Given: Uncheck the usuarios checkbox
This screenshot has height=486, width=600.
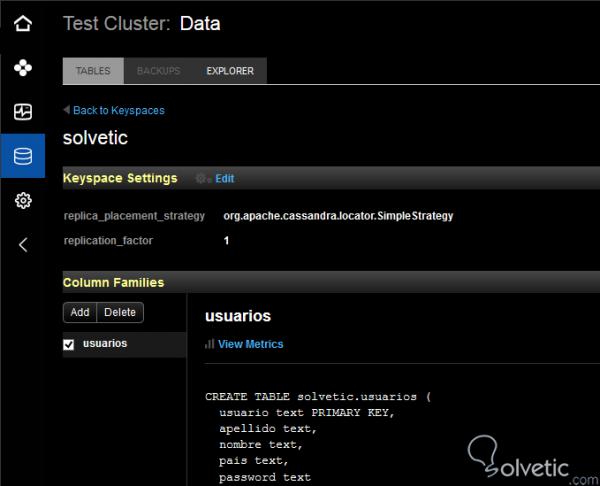Looking at the screenshot, I should pyautogui.click(x=69, y=345).
